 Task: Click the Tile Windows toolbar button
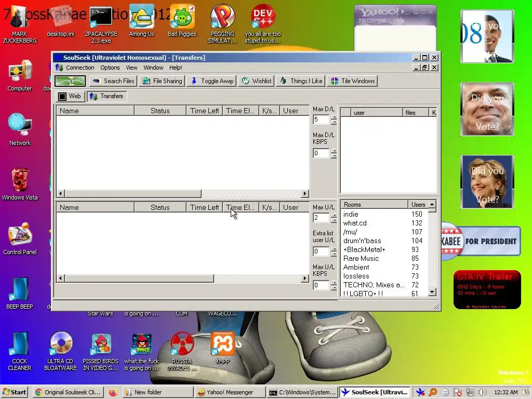click(x=353, y=81)
